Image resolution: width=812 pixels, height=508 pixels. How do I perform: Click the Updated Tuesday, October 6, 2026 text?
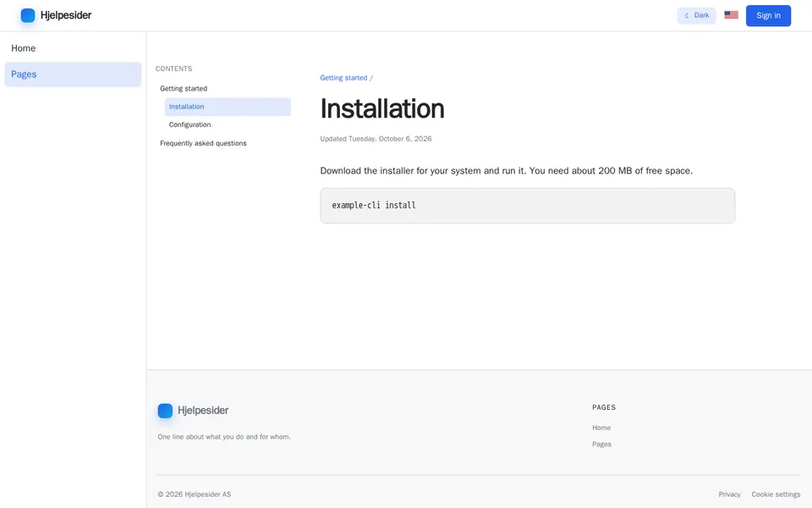[376, 139]
